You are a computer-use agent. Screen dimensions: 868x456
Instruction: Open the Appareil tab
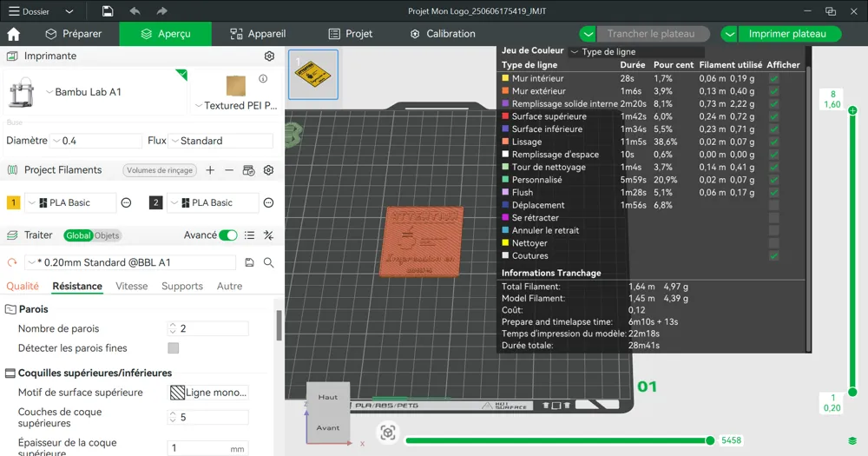258,34
